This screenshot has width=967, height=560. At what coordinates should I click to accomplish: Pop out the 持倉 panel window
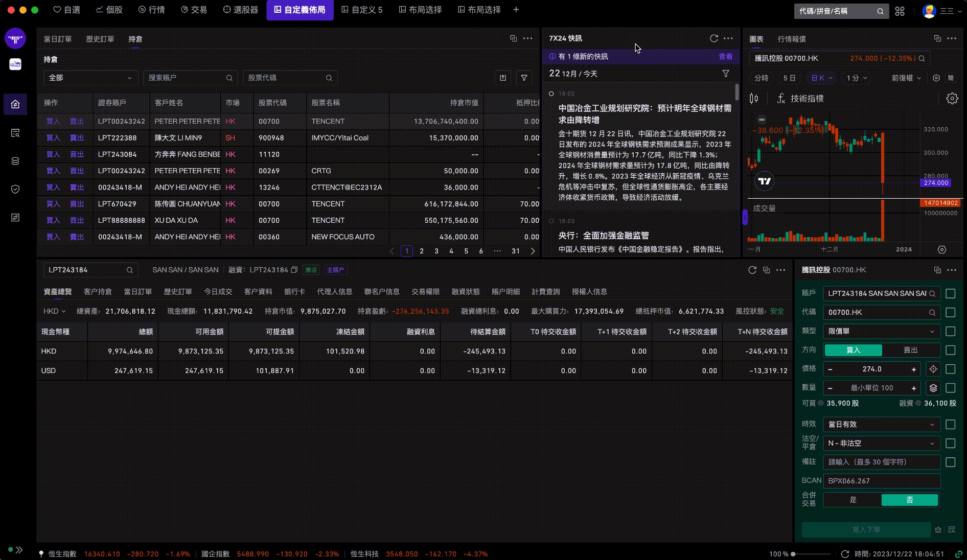click(514, 38)
